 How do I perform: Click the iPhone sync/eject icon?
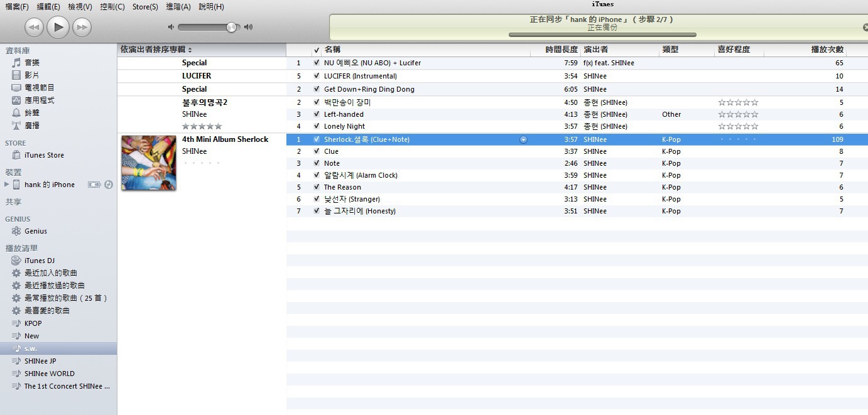[x=108, y=185]
